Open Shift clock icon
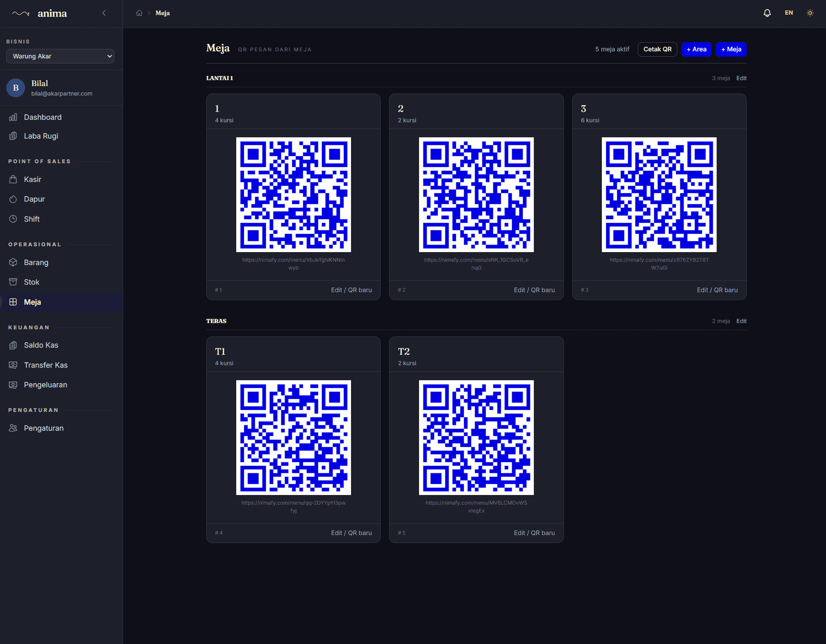Viewport: 826px width, 644px height. [13, 219]
